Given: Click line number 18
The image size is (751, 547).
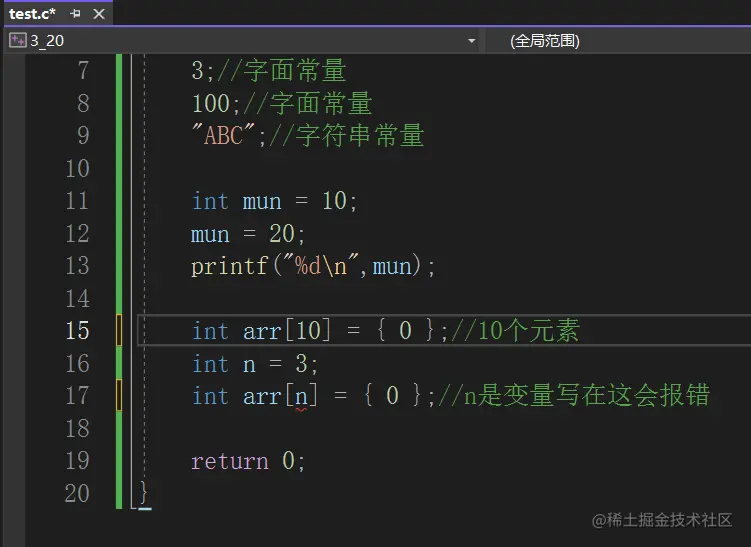Looking at the screenshot, I should pos(77,428).
